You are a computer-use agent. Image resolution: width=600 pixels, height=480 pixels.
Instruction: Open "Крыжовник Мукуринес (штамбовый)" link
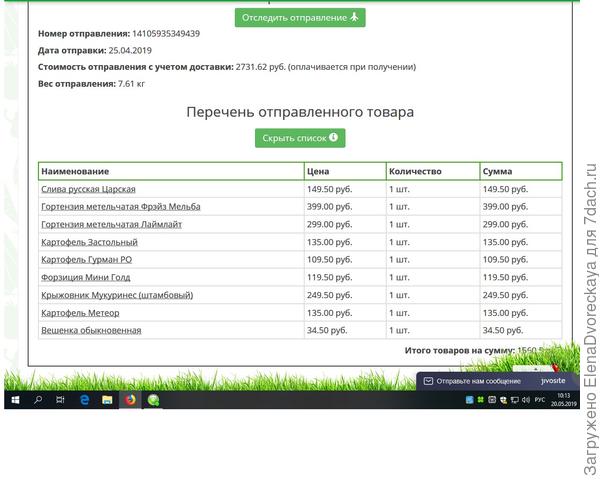116,295
